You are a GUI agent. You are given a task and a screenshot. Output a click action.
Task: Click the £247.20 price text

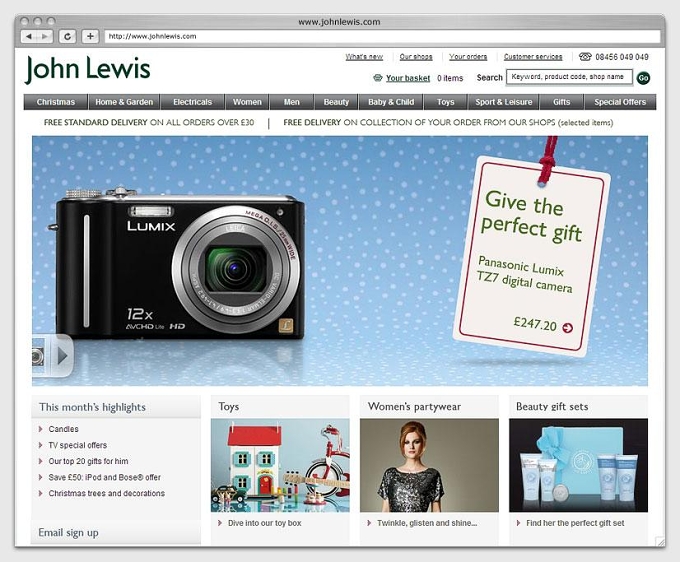(535, 324)
